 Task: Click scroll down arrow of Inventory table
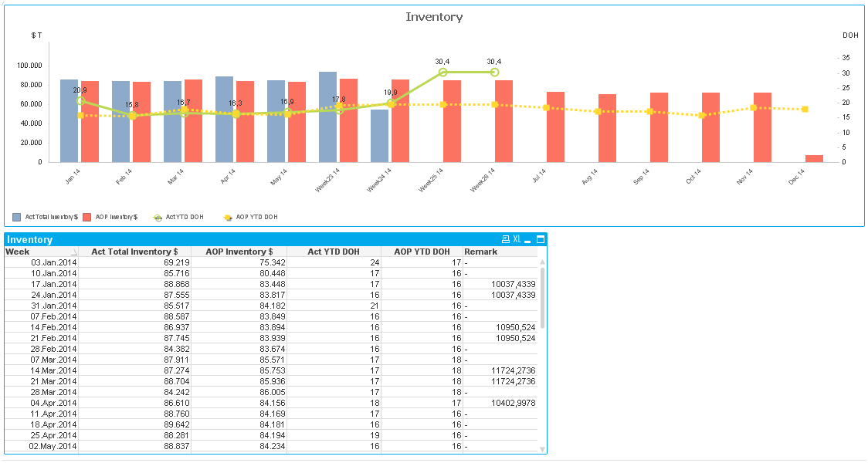pos(542,449)
